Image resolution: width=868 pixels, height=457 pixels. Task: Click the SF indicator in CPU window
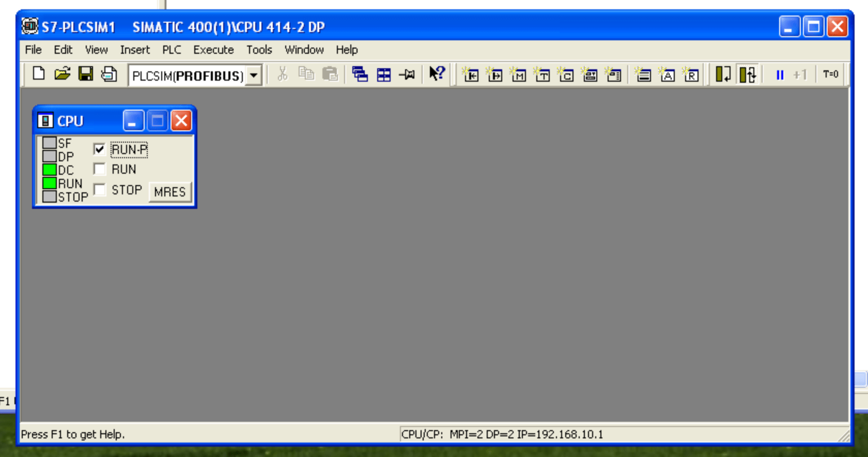50,143
